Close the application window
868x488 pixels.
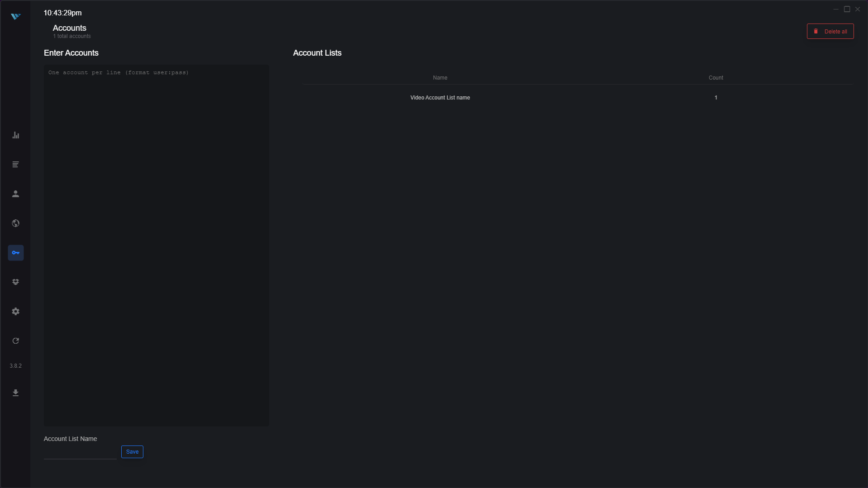point(858,9)
